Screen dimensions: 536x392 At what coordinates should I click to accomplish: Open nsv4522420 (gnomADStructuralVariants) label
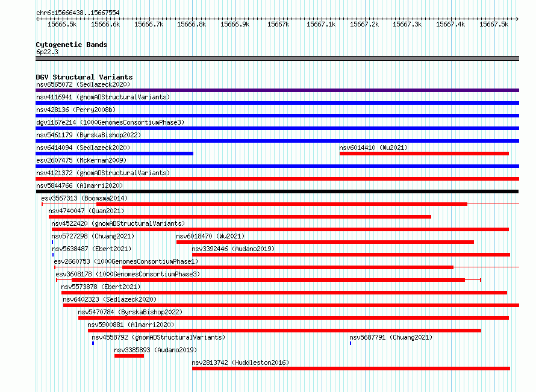[118, 223]
